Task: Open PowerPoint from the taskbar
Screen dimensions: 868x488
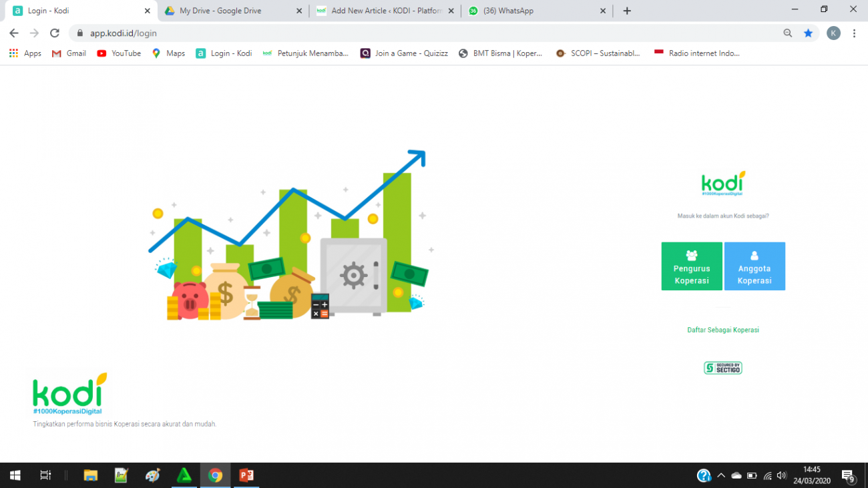Action: click(246, 475)
